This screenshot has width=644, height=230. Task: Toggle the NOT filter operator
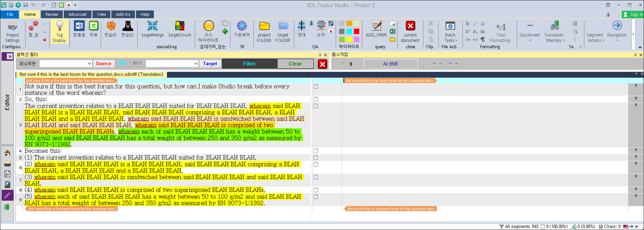click(137, 63)
